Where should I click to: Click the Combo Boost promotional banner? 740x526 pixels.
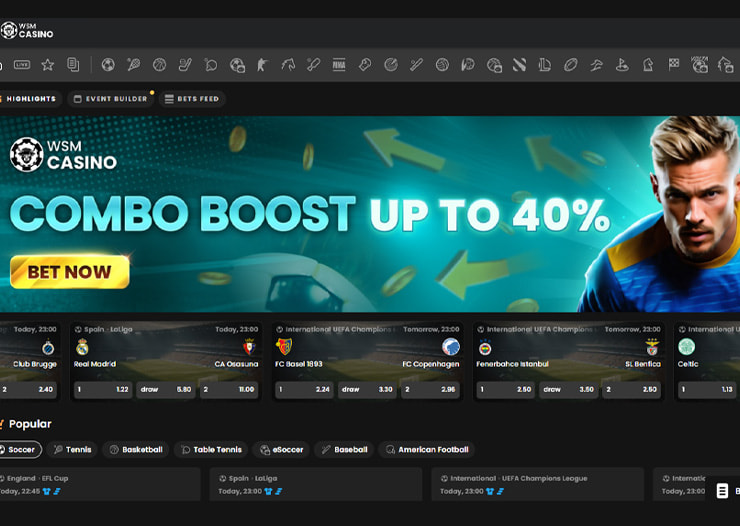tap(370, 214)
